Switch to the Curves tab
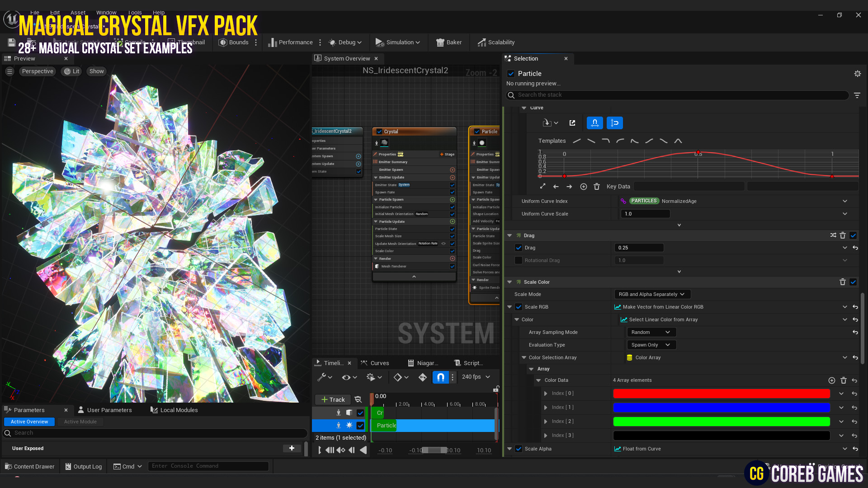The width and height of the screenshot is (868, 488). pos(380,362)
